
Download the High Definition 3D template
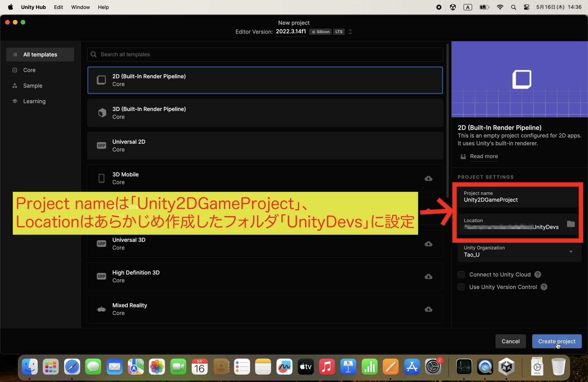coord(428,276)
